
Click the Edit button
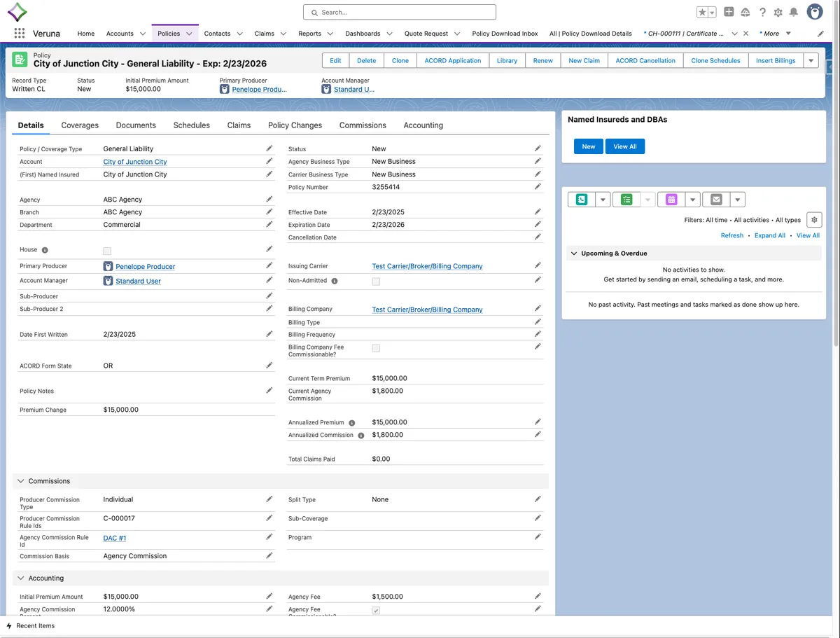(x=335, y=61)
